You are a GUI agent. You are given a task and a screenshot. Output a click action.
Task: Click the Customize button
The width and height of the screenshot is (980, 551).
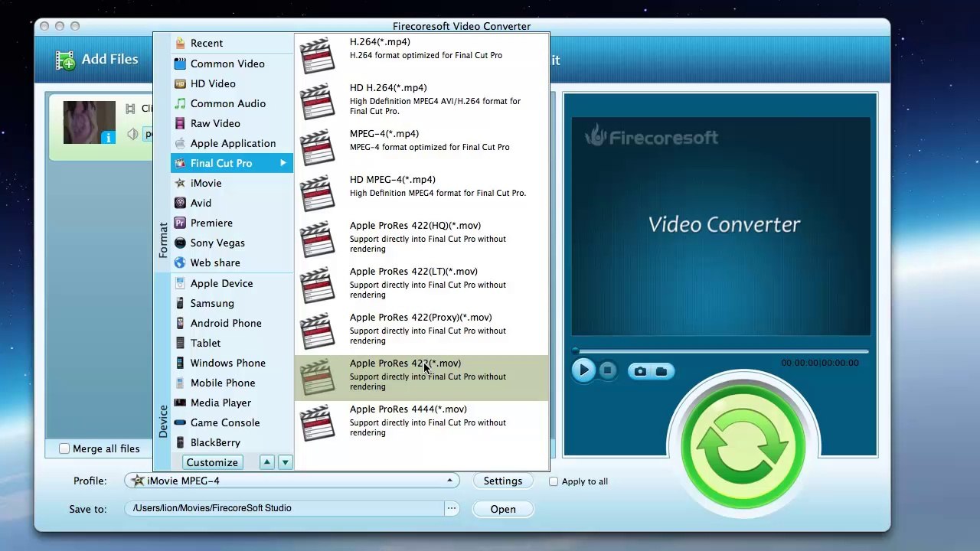(212, 462)
